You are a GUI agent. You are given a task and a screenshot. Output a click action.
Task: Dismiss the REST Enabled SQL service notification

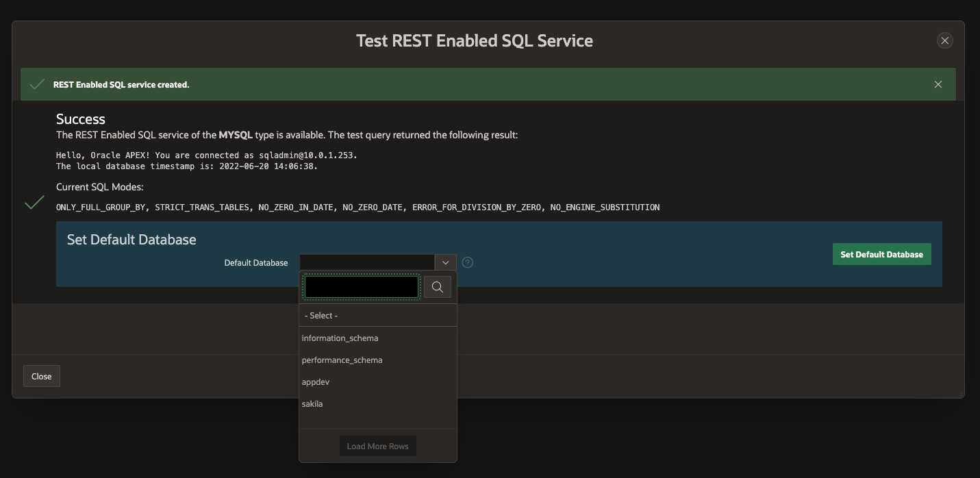938,84
